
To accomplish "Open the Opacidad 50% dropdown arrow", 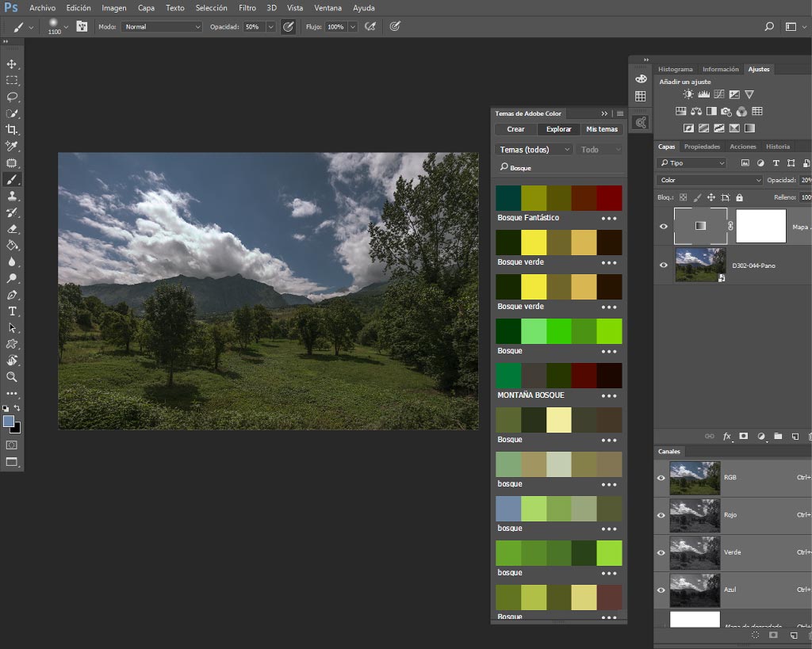I will [270, 26].
